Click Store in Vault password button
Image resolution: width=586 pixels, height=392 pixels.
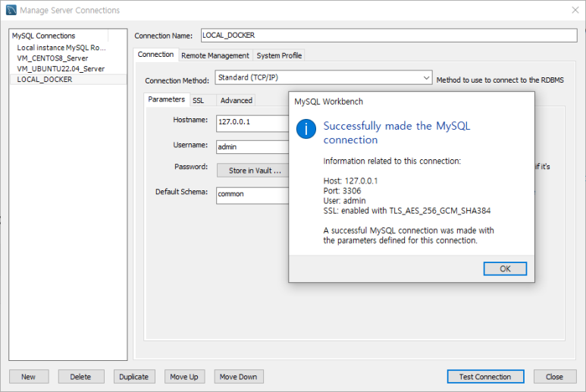(x=252, y=171)
